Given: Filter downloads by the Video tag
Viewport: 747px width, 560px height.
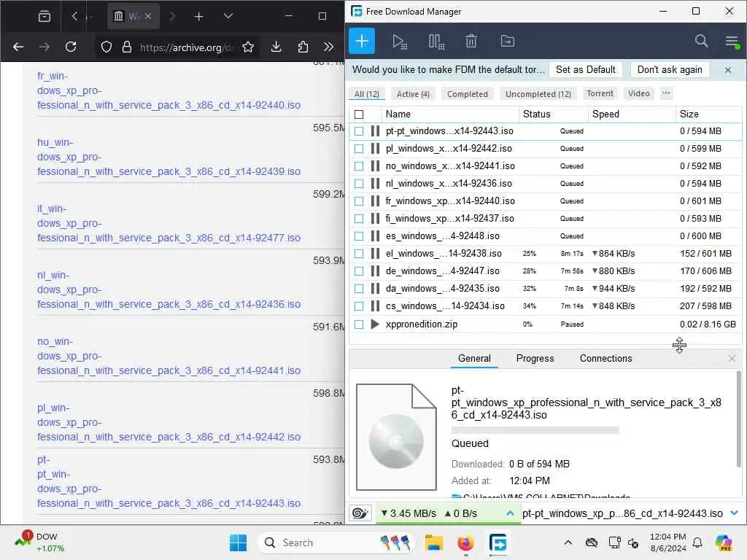Looking at the screenshot, I should click(x=638, y=93).
